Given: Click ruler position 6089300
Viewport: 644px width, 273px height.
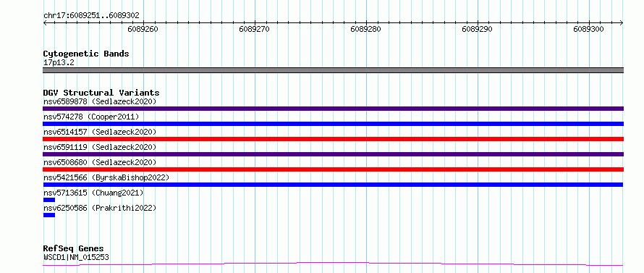Looking at the screenshot, I should point(588,29).
